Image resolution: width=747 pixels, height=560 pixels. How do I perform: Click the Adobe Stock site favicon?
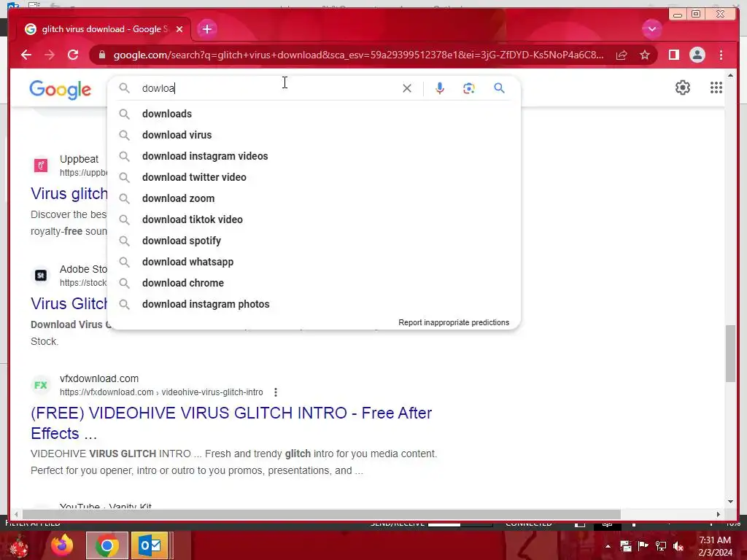(41, 275)
